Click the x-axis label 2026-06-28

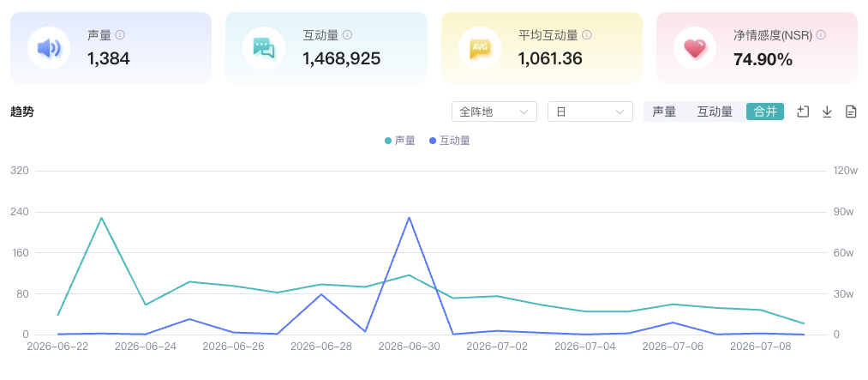point(321,347)
